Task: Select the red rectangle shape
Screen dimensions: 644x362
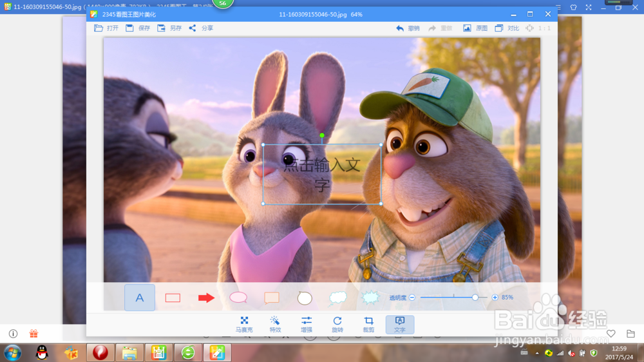Action: tap(173, 298)
